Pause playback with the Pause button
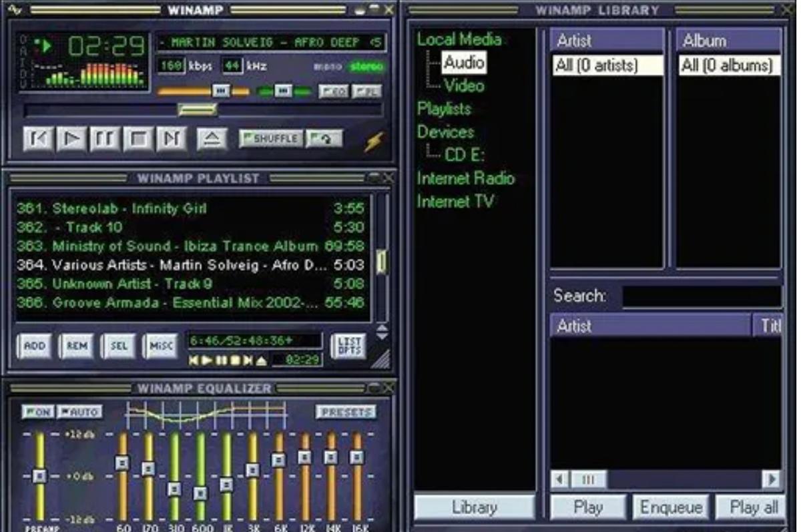 click(105, 139)
